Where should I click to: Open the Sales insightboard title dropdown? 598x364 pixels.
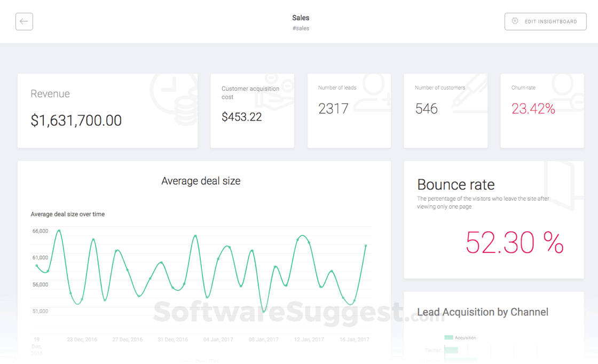click(x=301, y=18)
